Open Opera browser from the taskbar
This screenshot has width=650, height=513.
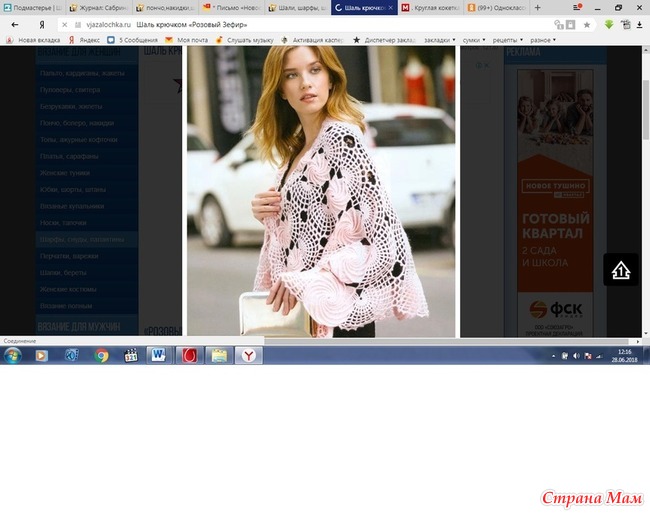(x=187, y=355)
